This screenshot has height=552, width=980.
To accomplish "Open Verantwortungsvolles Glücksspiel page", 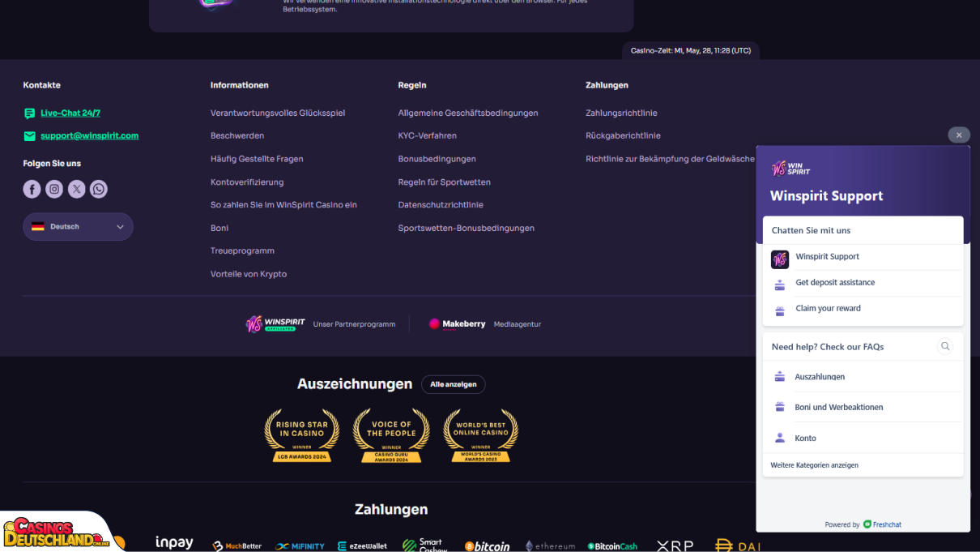I will (x=278, y=113).
